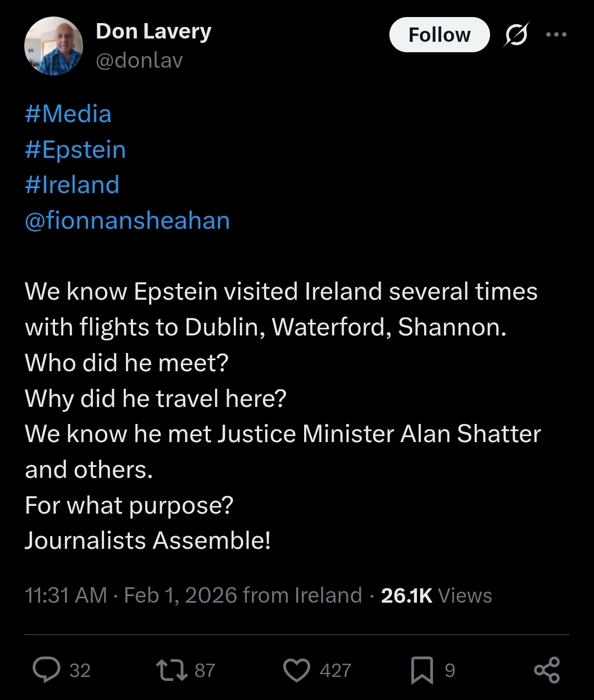Image resolution: width=594 pixels, height=700 pixels.
Task: Like the post with the heart icon
Action: point(297,670)
